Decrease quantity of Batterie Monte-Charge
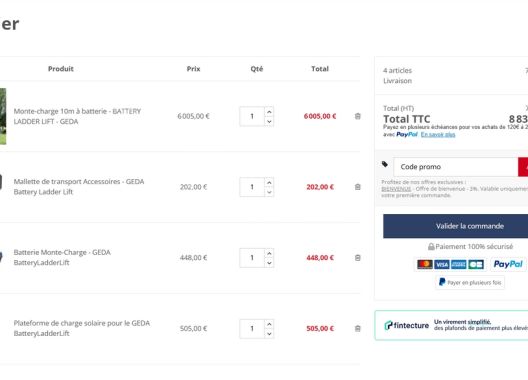528x380 pixels. click(x=269, y=263)
